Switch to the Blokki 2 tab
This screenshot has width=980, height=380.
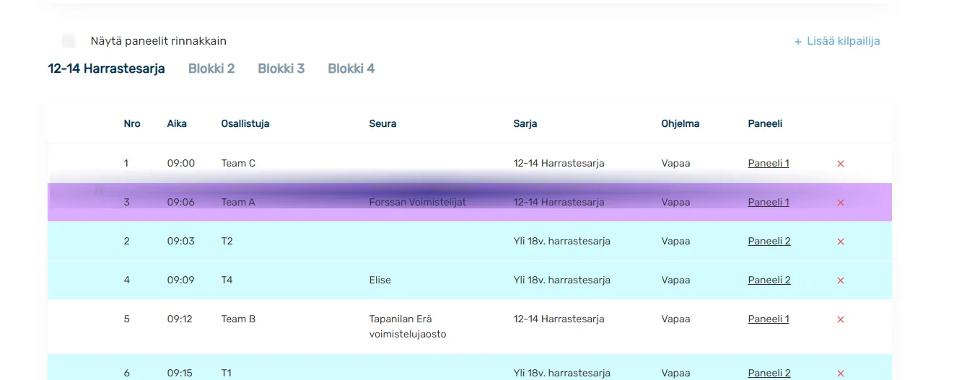pos(211,69)
